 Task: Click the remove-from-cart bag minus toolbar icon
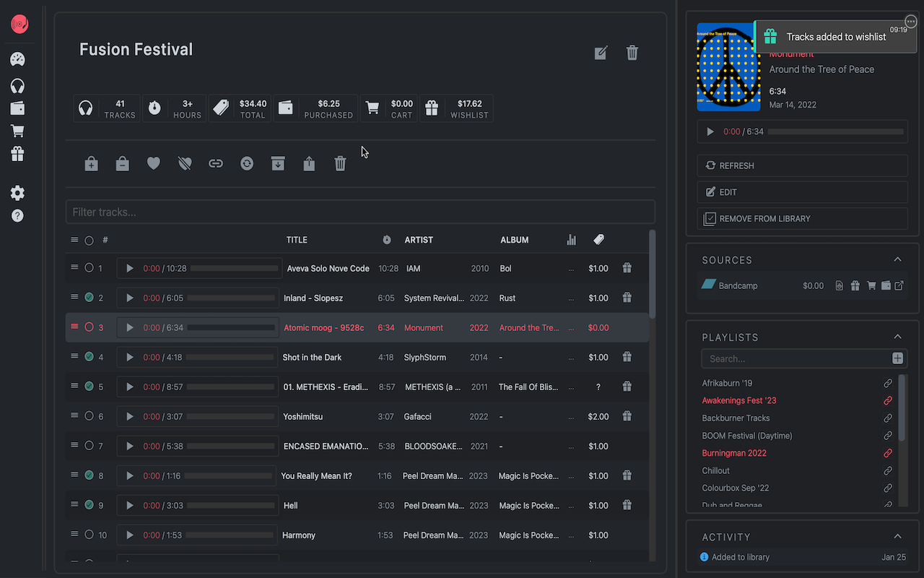click(123, 164)
